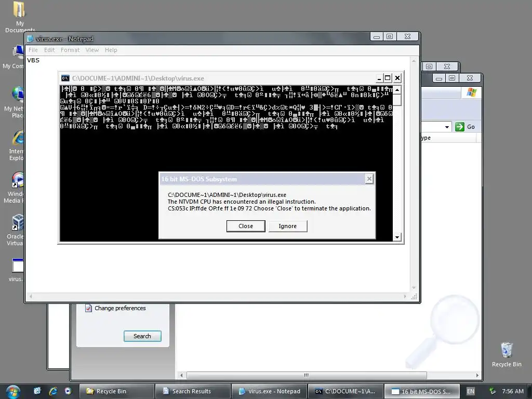Click the green Go arrow button
Viewport: 532px width, 399px height.
(x=460, y=127)
